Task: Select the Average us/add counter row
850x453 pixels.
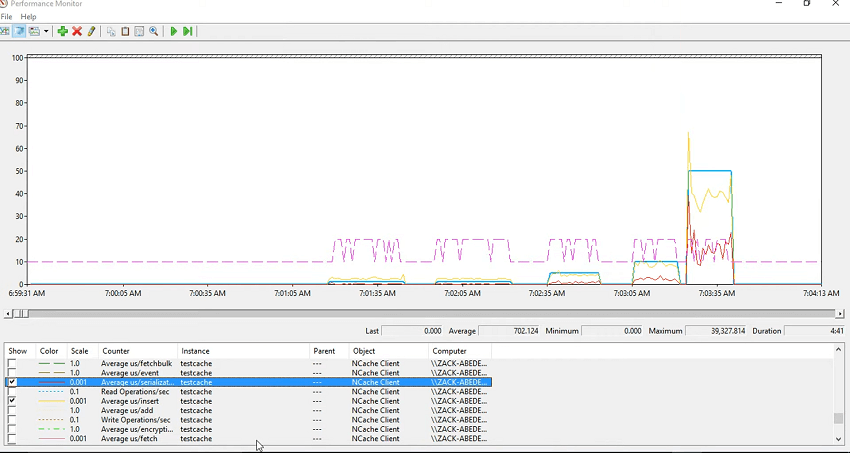Action: pos(248,410)
